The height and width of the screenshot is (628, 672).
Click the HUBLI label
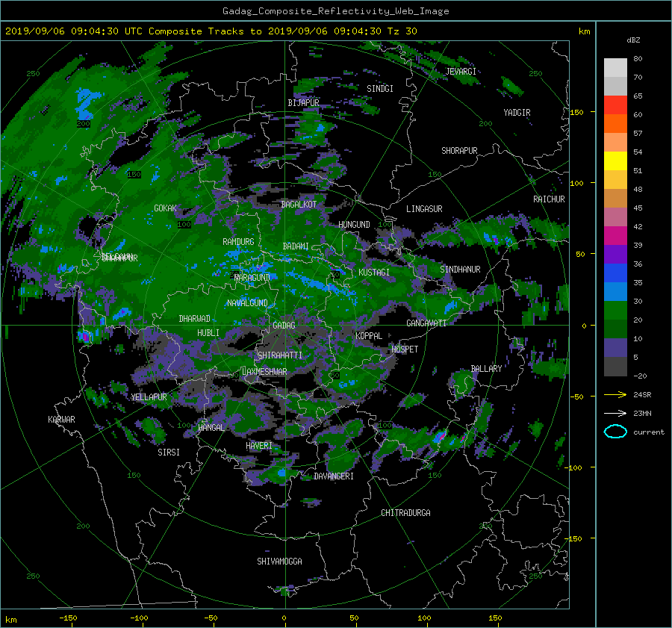208,333
